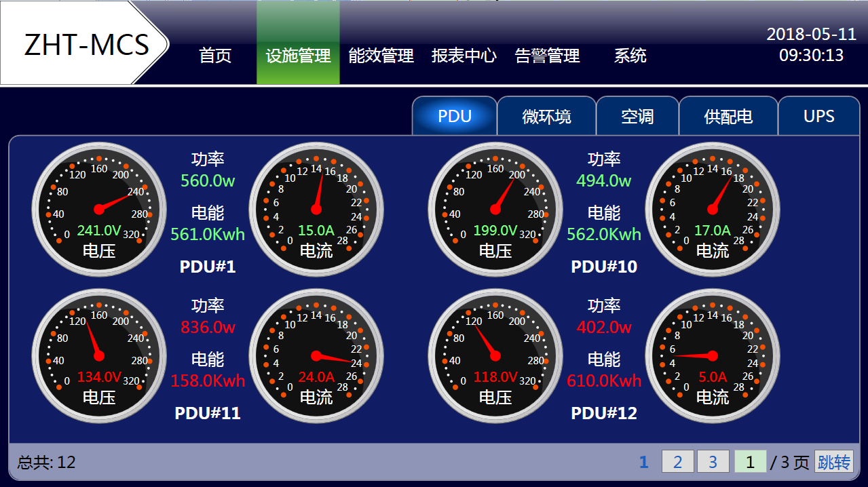Go to page 2 of PDU list
Screen dimensions: 868x487
pyautogui.click(x=677, y=463)
